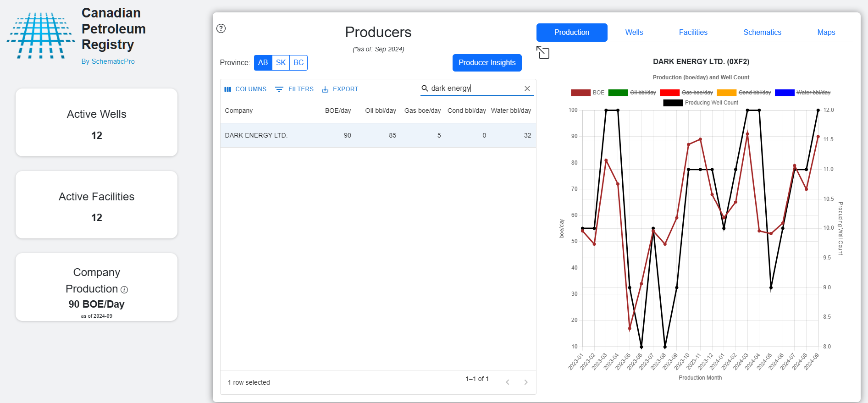Click the Water value 32 cell
This screenshot has width=868, height=403.
[528, 135]
